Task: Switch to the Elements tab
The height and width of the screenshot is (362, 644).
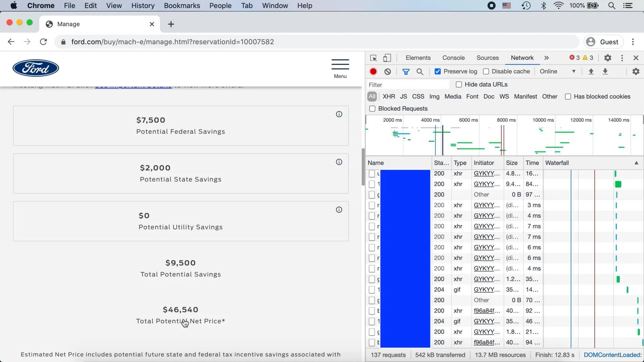Action: pos(418,58)
